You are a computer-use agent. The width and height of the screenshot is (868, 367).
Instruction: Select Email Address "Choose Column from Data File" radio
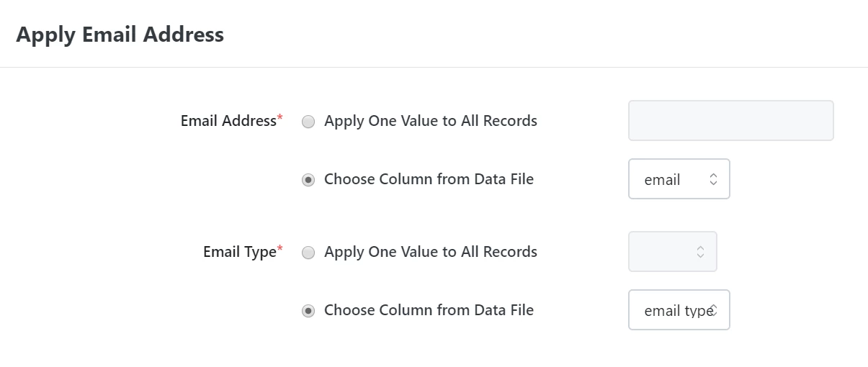click(308, 180)
